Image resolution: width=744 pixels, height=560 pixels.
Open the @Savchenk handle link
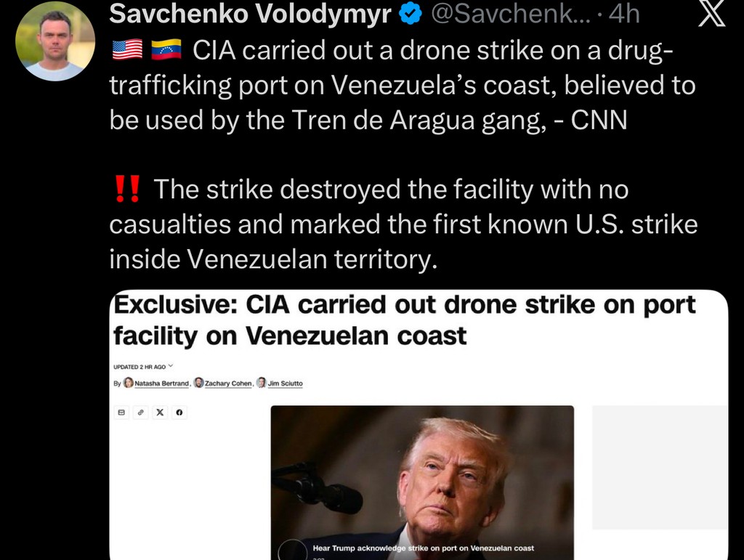(x=511, y=14)
